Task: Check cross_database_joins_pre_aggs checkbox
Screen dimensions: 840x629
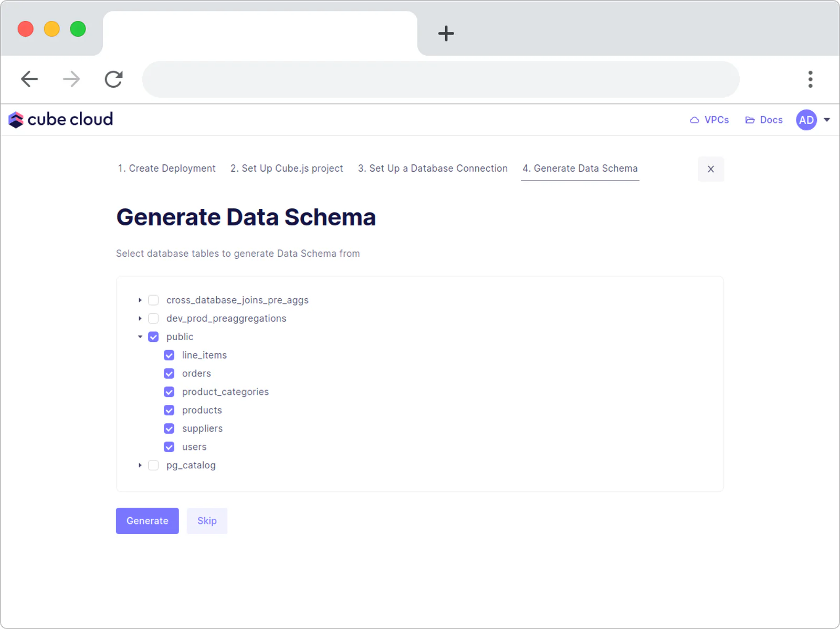Action: point(153,300)
